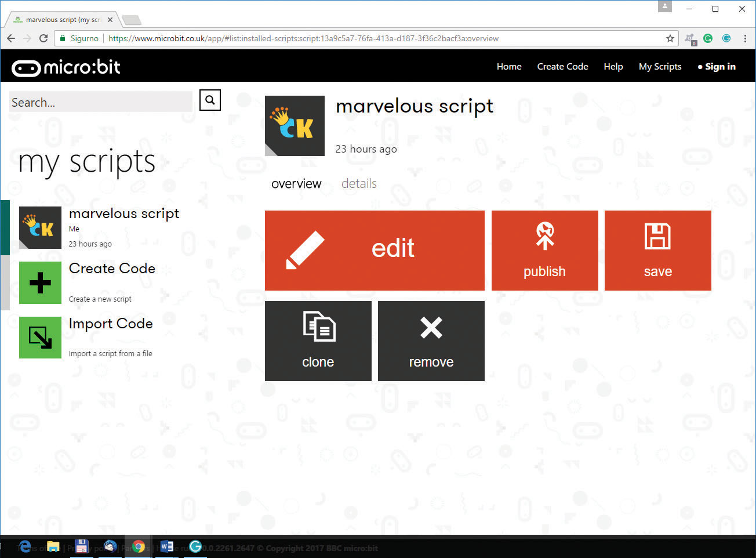The height and width of the screenshot is (558, 756).
Task: Open My Scripts in the top navigation
Action: pyautogui.click(x=660, y=67)
